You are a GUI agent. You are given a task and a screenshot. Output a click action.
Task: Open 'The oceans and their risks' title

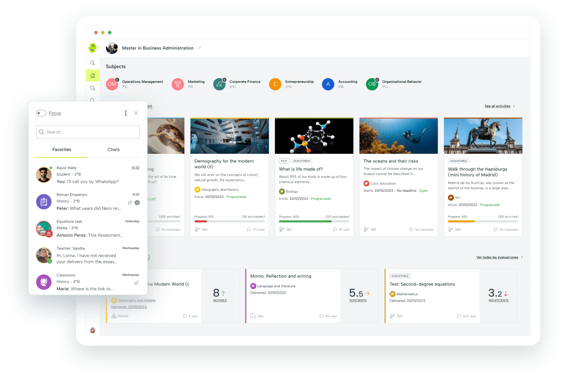(391, 161)
